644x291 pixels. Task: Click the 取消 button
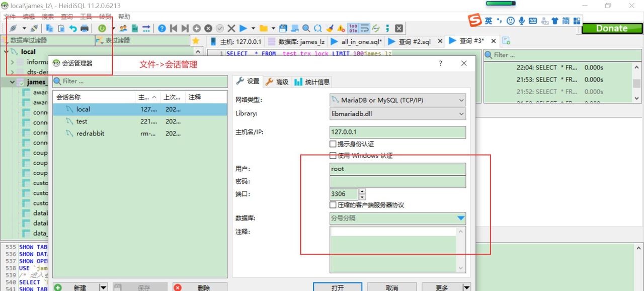391,287
